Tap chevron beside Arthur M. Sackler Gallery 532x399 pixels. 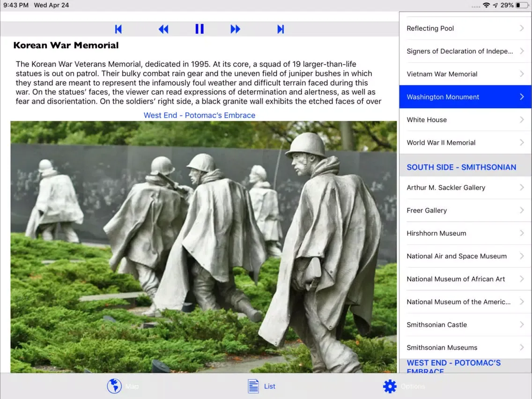pyautogui.click(x=522, y=187)
